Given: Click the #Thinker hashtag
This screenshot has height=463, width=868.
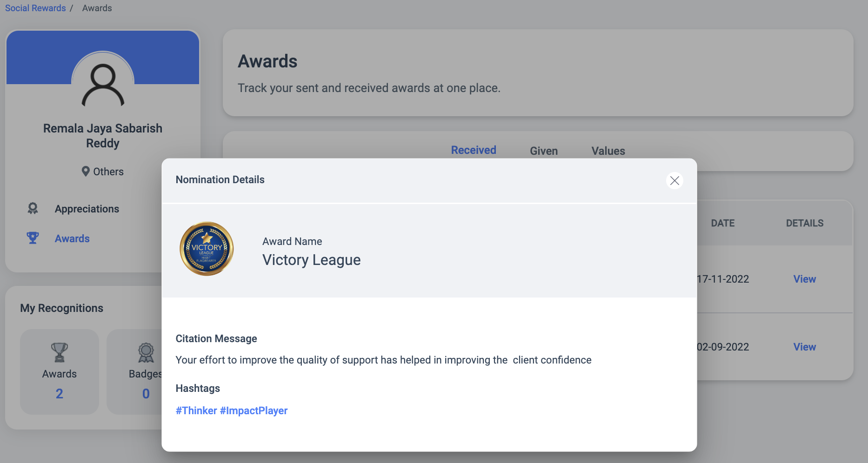Looking at the screenshot, I should pyautogui.click(x=196, y=410).
